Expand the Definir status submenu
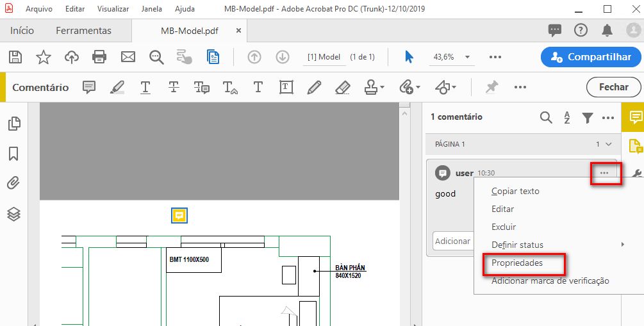 click(623, 245)
